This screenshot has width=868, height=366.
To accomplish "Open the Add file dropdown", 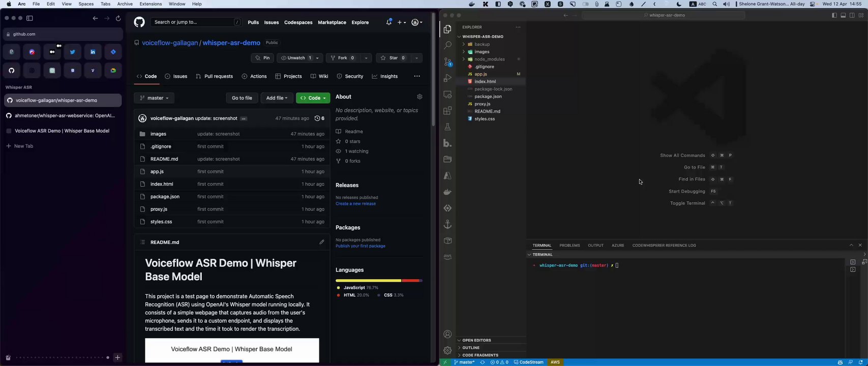I will click(277, 98).
